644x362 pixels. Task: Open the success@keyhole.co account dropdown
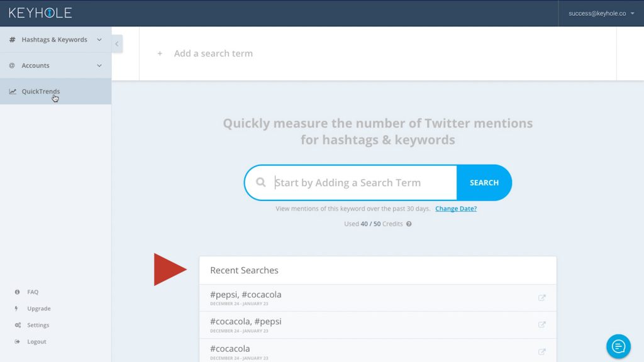coord(601,13)
